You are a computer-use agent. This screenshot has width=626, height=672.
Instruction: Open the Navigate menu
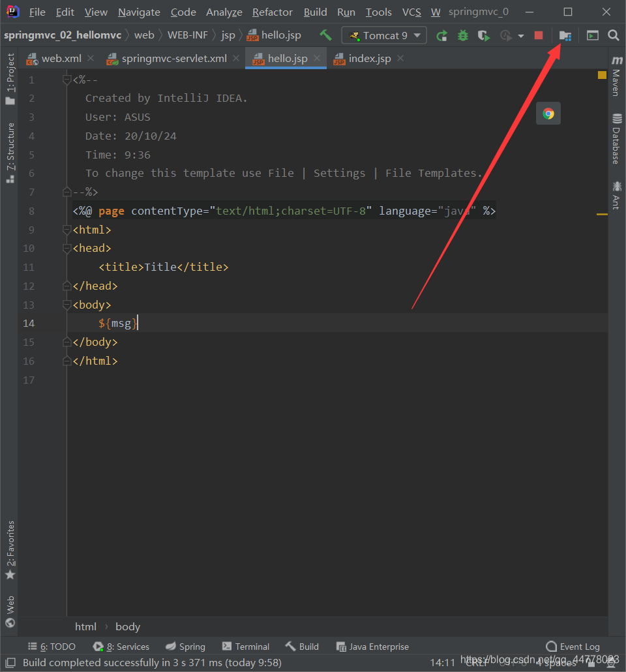140,12
